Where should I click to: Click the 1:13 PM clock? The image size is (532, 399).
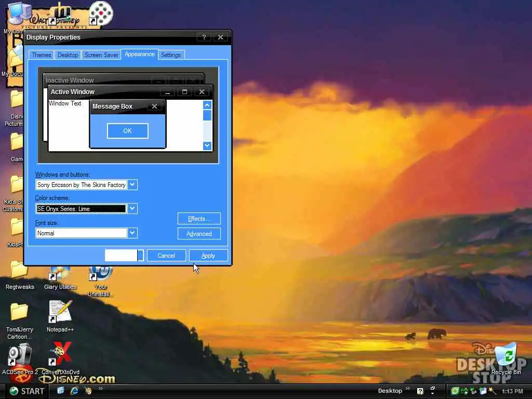tap(512, 391)
